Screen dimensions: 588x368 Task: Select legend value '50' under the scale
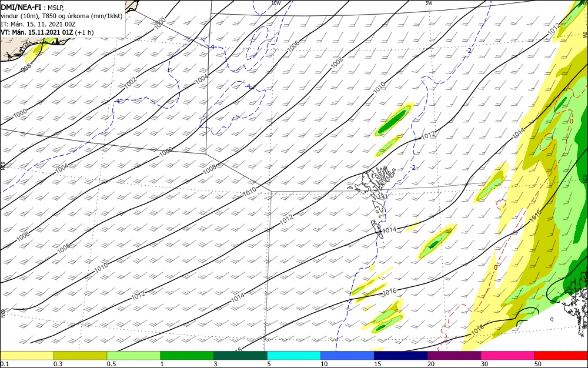(x=538, y=364)
